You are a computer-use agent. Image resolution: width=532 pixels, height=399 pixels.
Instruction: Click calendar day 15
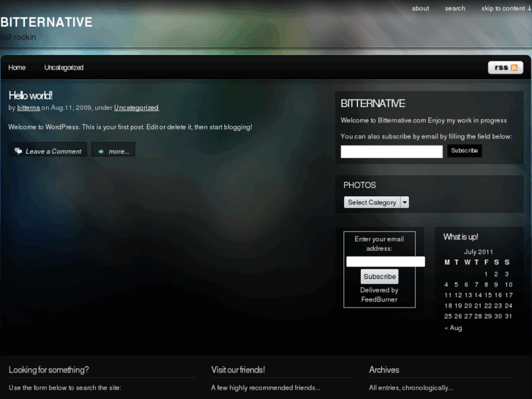click(488, 295)
